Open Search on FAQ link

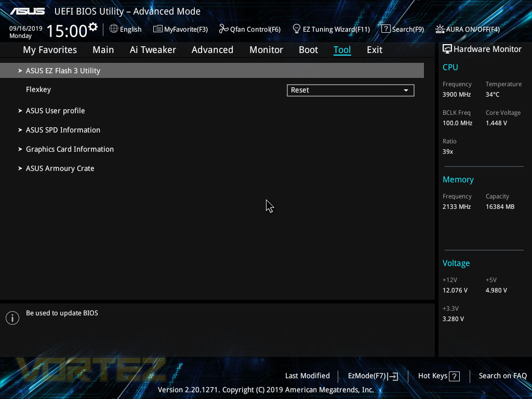point(502,376)
